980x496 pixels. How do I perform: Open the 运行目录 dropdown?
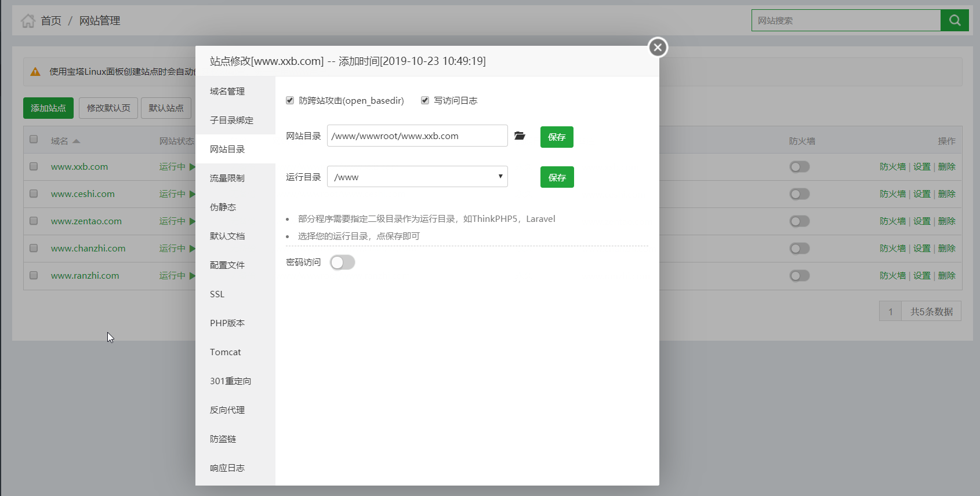click(x=417, y=177)
